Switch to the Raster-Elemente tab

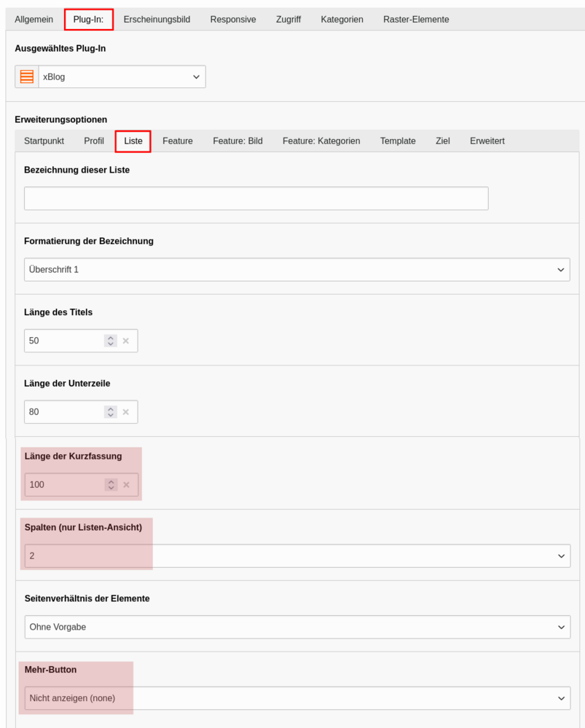point(416,20)
